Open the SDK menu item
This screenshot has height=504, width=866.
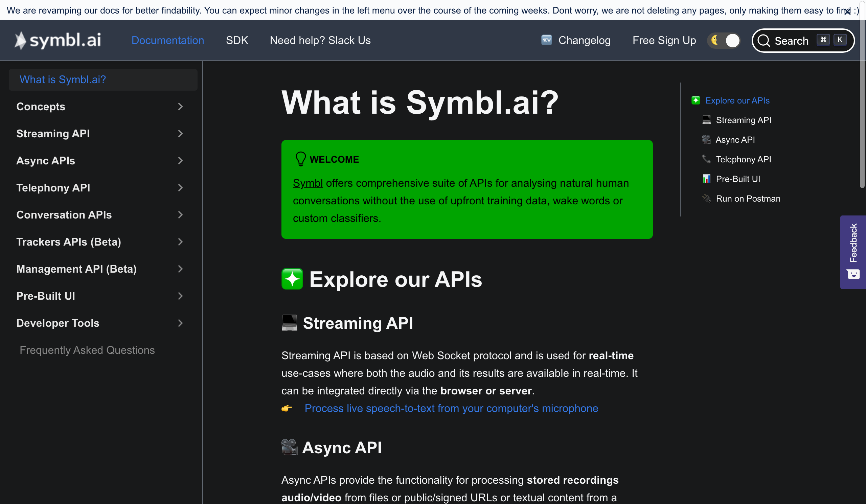[x=237, y=40]
